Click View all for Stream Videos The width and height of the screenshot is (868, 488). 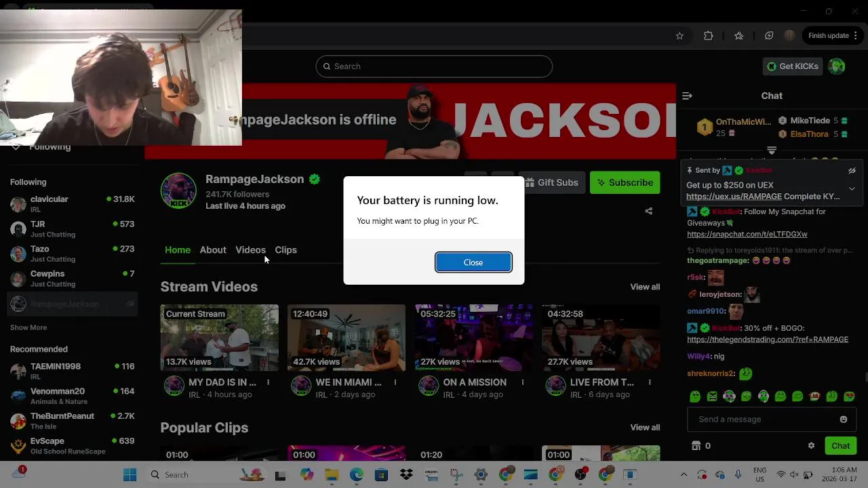point(645,287)
